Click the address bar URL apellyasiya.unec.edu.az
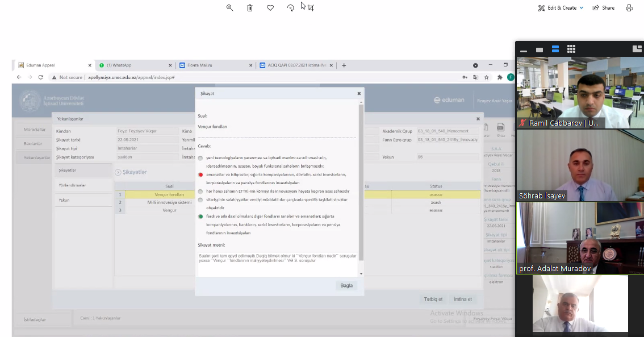This screenshot has height=337, width=644. coord(131,77)
